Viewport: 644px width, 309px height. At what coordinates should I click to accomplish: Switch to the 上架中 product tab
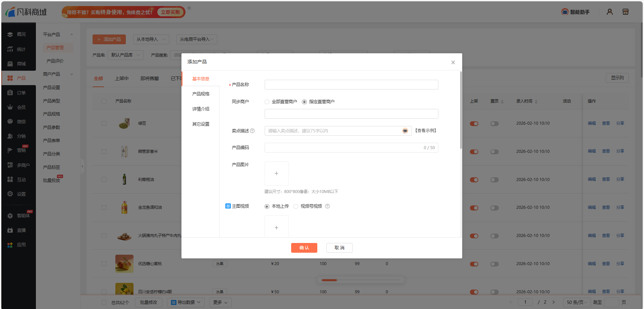click(122, 78)
